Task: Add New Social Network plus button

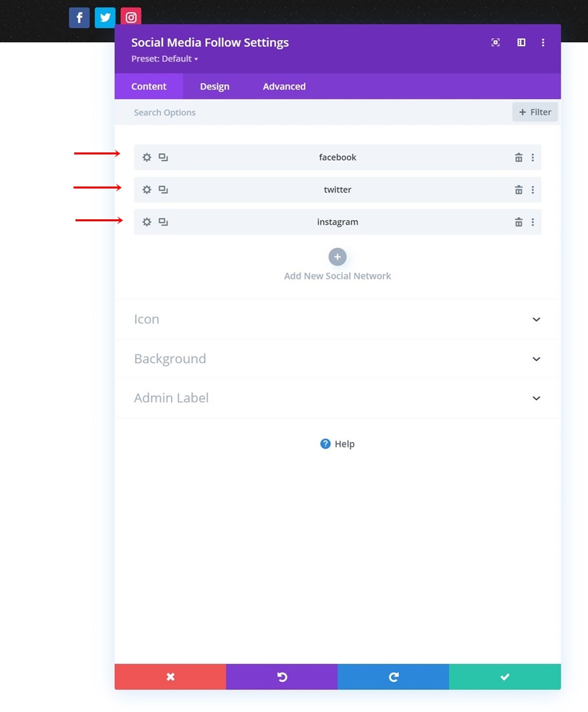Action: click(x=337, y=257)
